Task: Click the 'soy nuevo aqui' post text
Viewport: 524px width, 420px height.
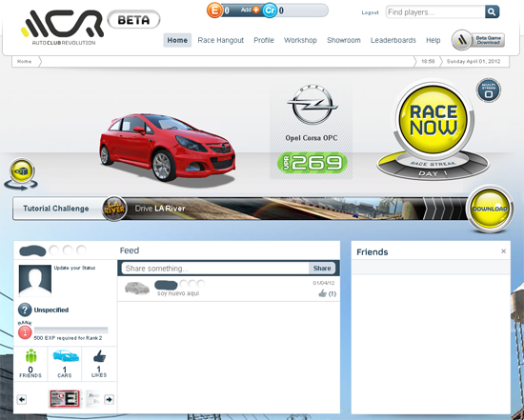Action: (x=178, y=293)
